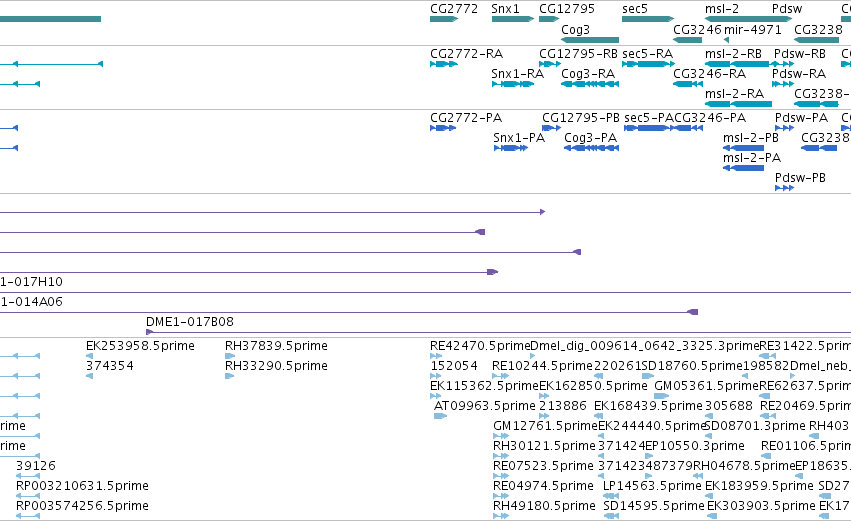Click the RH30121.5prime EST label
Viewport: 851px width, 521px height.
click(x=544, y=446)
